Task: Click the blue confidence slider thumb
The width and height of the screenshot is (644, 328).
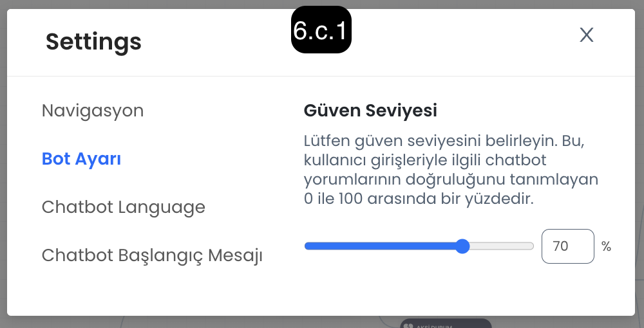Action: coord(462,246)
